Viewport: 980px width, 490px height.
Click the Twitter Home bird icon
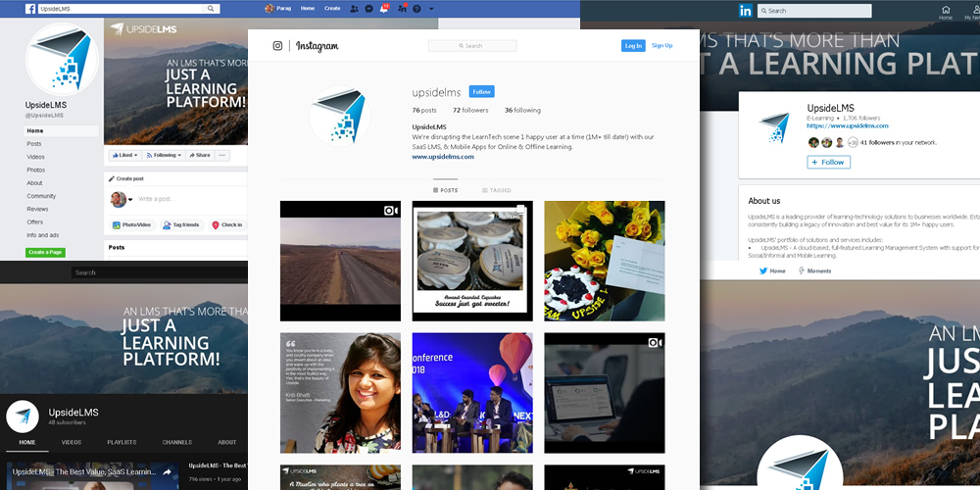tap(763, 270)
